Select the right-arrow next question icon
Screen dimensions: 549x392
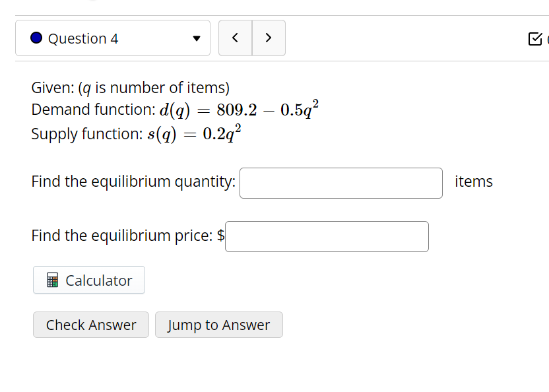click(x=269, y=38)
